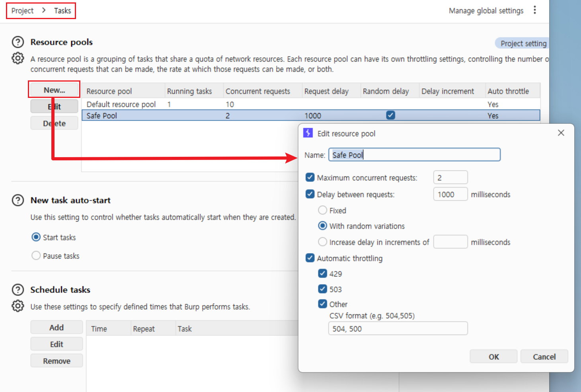
Task: Add a scheduled task
Action: [57, 327]
